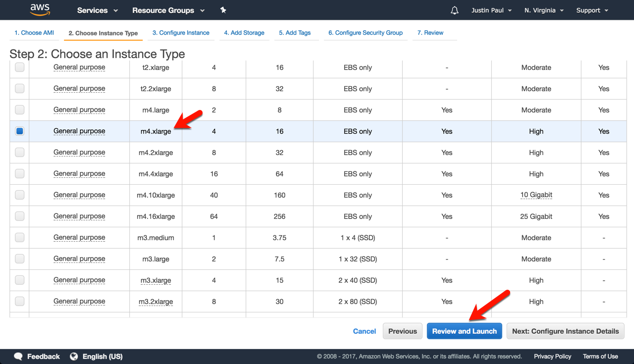The image size is (634, 364).
Task: Click the 3.75 memory value cell
Action: (279, 238)
